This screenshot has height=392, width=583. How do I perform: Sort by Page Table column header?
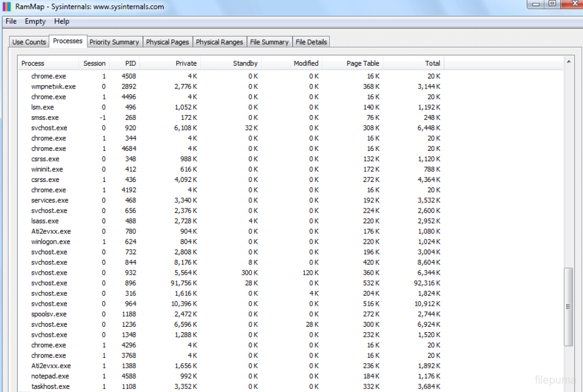[x=362, y=64]
